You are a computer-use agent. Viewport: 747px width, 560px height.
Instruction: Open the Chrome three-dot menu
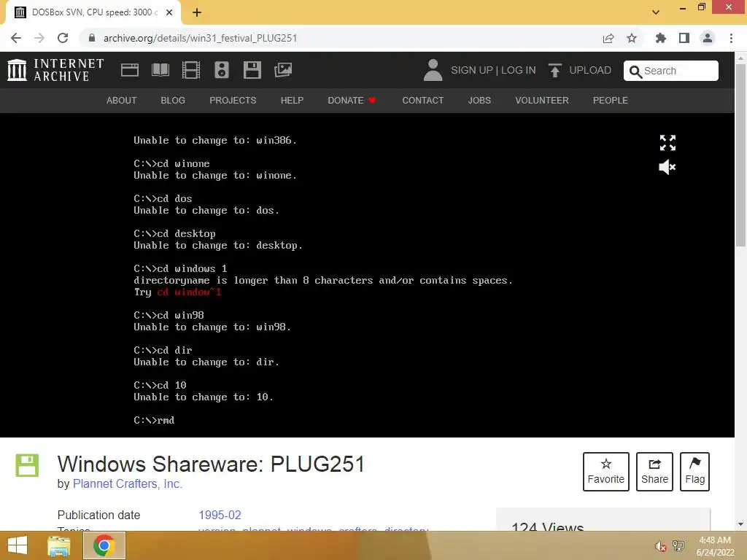coord(731,38)
